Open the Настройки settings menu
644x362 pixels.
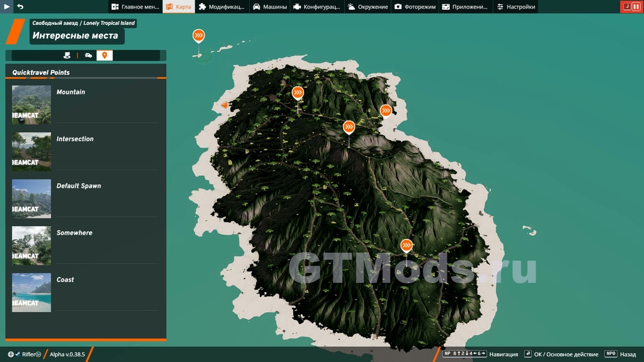point(516,7)
